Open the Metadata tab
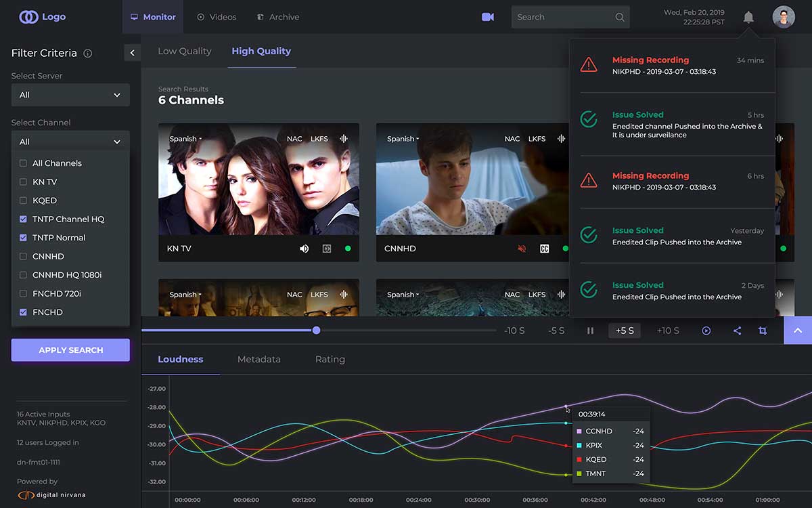The height and width of the screenshot is (508, 812). (x=259, y=359)
